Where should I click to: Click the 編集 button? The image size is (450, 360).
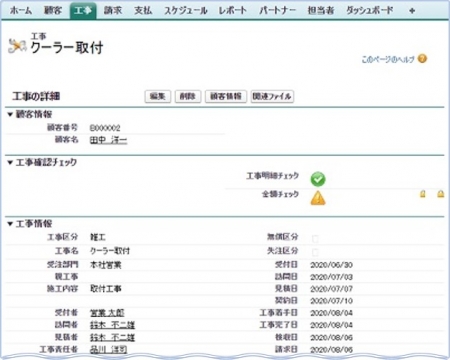click(x=158, y=96)
